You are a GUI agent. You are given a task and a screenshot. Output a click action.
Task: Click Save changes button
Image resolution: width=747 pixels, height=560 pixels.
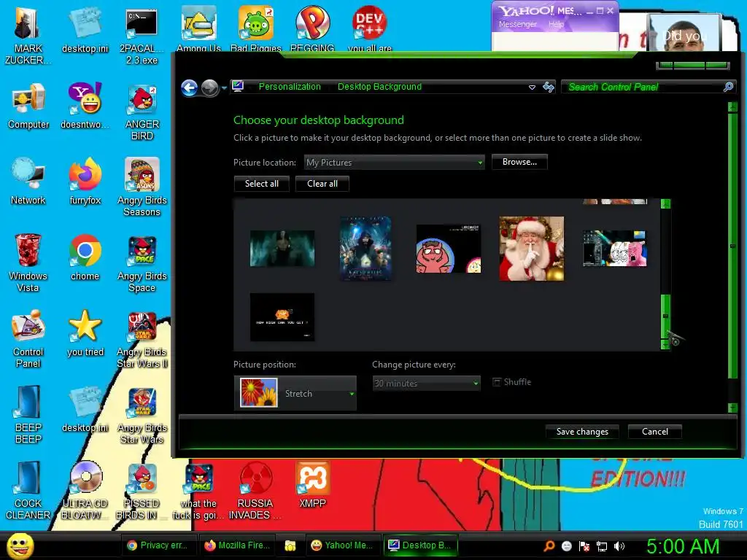[582, 432]
